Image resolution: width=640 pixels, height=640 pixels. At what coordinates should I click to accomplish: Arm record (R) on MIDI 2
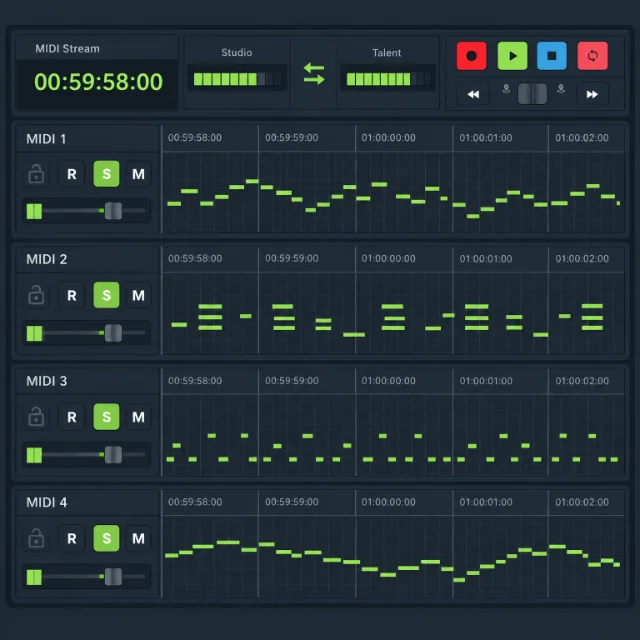coord(71,295)
